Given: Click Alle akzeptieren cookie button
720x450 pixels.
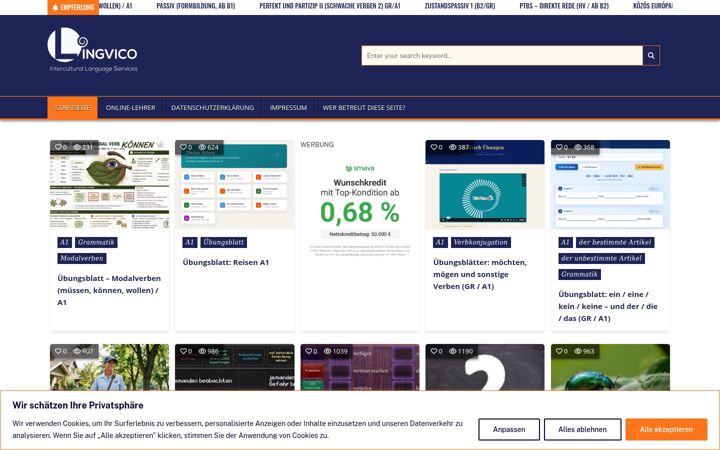Looking at the screenshot, I should (666, 429).
